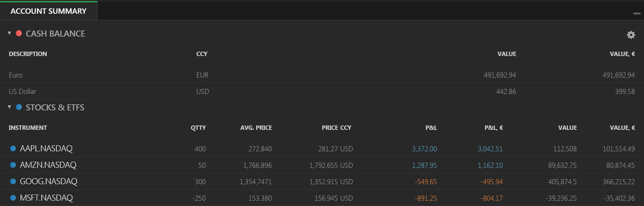The image size is (644, 206).
Task: Click GOOG average price 1,354.7471
Action: click(256, 182)
